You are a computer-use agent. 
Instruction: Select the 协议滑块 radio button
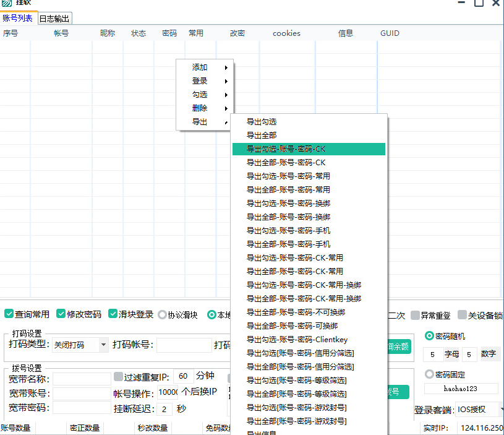163,314
